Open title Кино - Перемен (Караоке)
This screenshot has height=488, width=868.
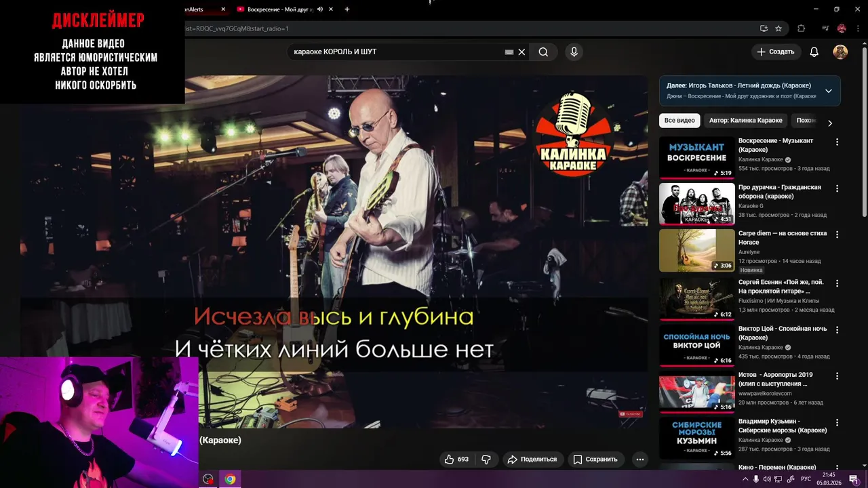(777, 467)
